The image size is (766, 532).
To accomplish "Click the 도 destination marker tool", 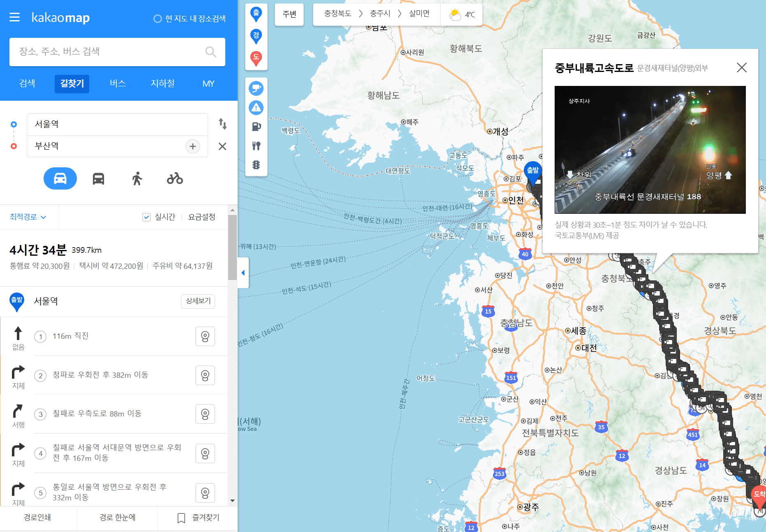I will [256, 58].
